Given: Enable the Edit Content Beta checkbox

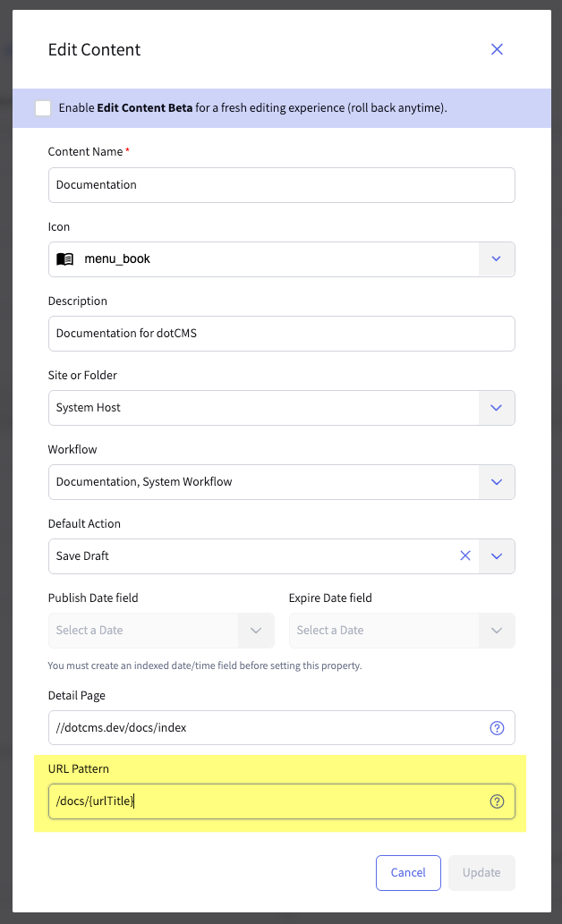Looking at the screenshot, I should point(43,108).
